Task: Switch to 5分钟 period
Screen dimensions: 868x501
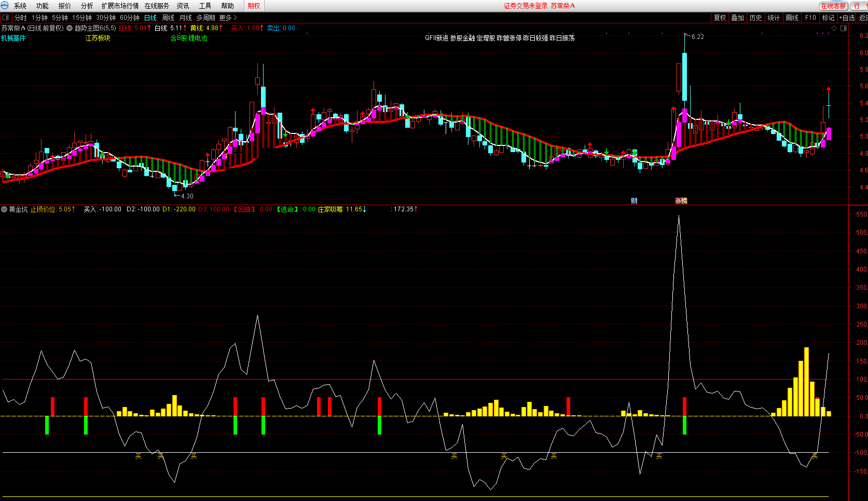Action: (x=60, y=18)
